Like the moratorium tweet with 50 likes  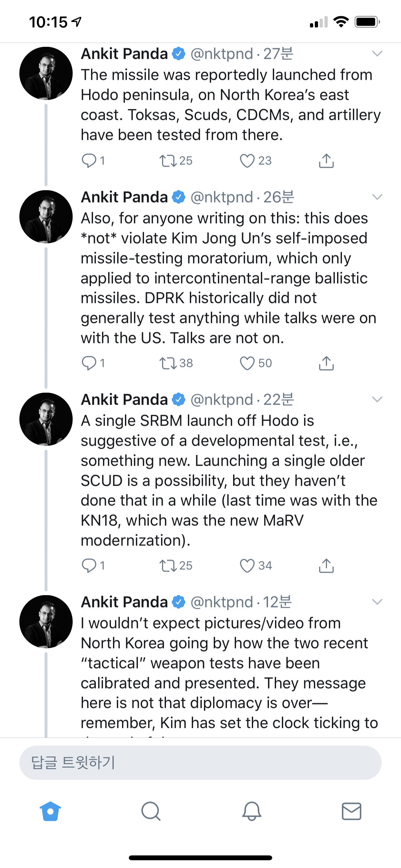pyautogui.click(x=247, y=363)
